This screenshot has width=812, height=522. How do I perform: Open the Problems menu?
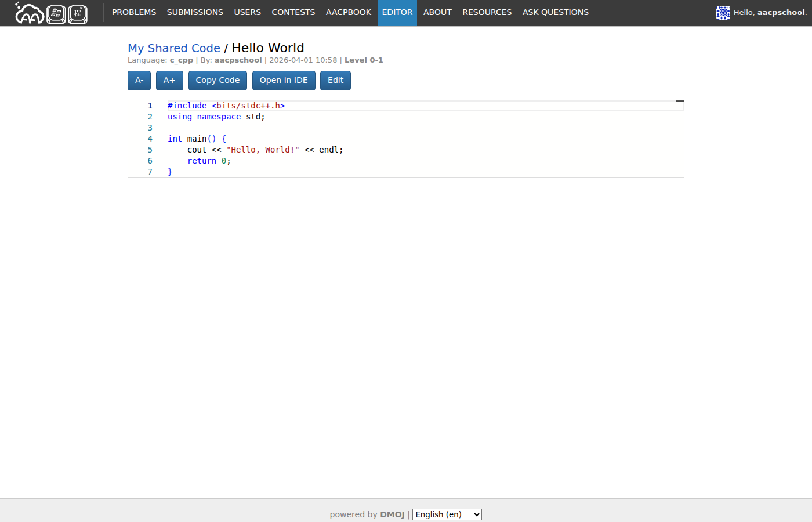[x=134, y=13]
